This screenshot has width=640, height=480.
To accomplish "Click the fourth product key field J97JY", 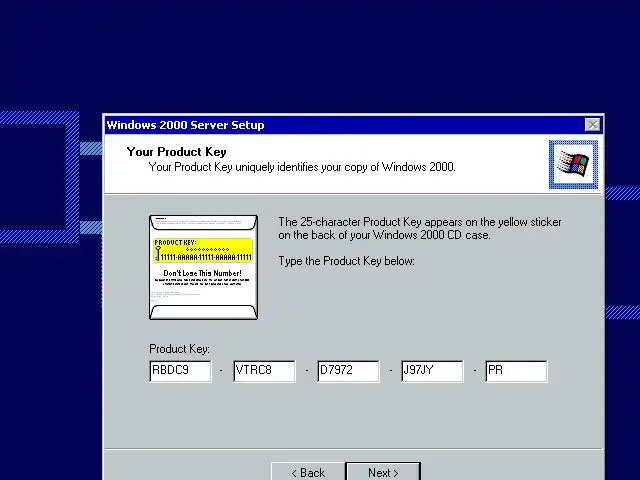I will pos(432,371).
